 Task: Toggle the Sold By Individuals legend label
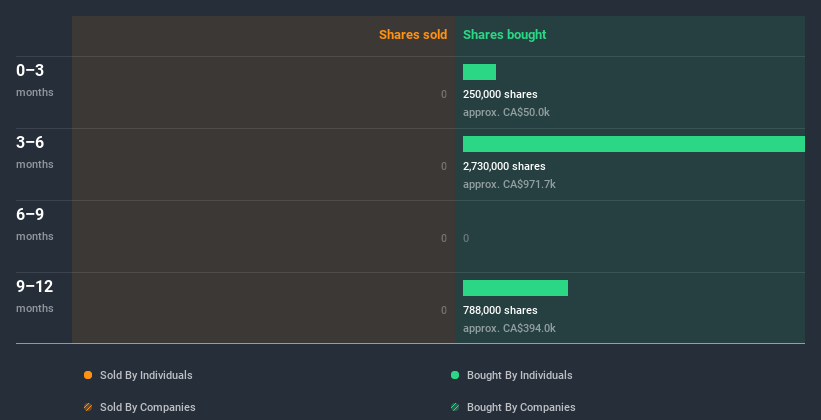146,375
